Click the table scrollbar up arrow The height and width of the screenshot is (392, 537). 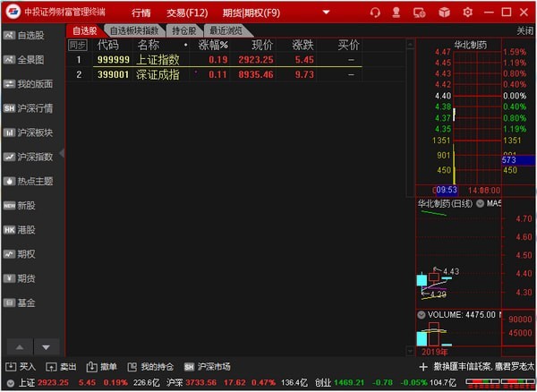(x=410, y=44)
